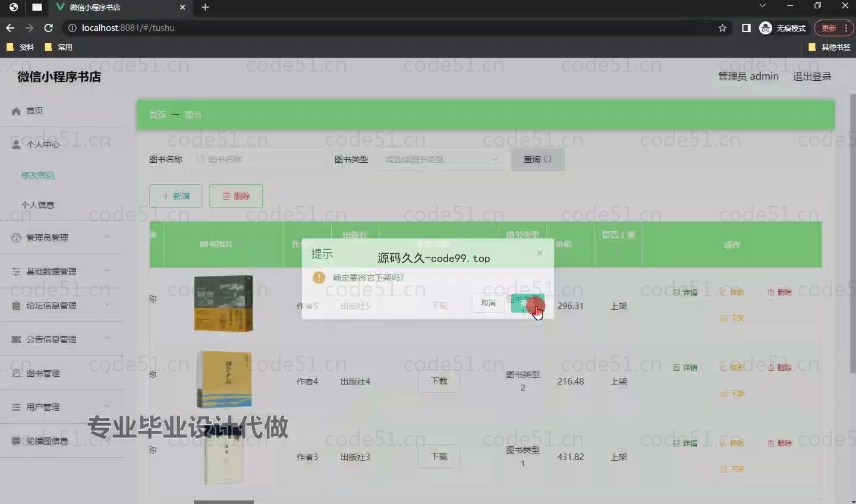
Task: Open a new browser tab with plus
Action: pyautogui.click(x=205, y=7)
